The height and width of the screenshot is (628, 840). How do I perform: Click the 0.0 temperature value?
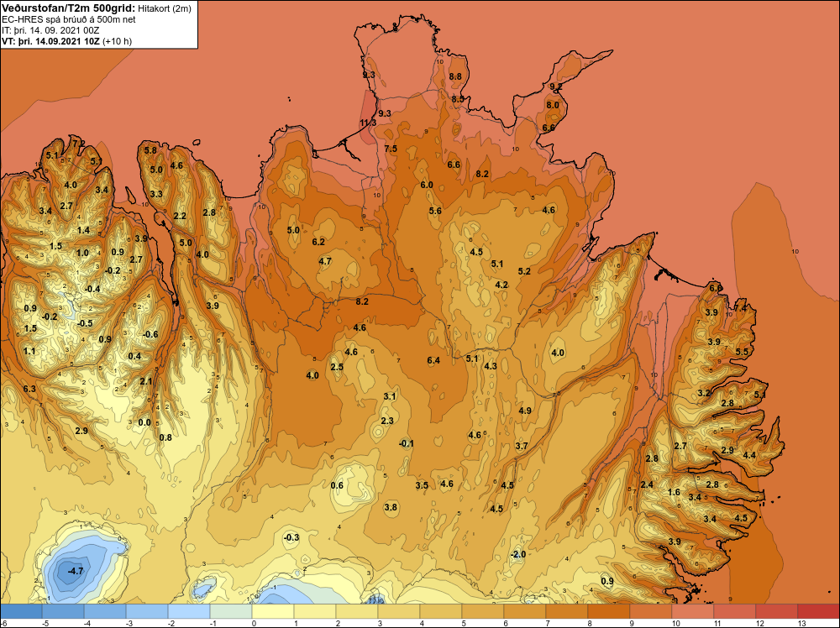tap(144, 422)
